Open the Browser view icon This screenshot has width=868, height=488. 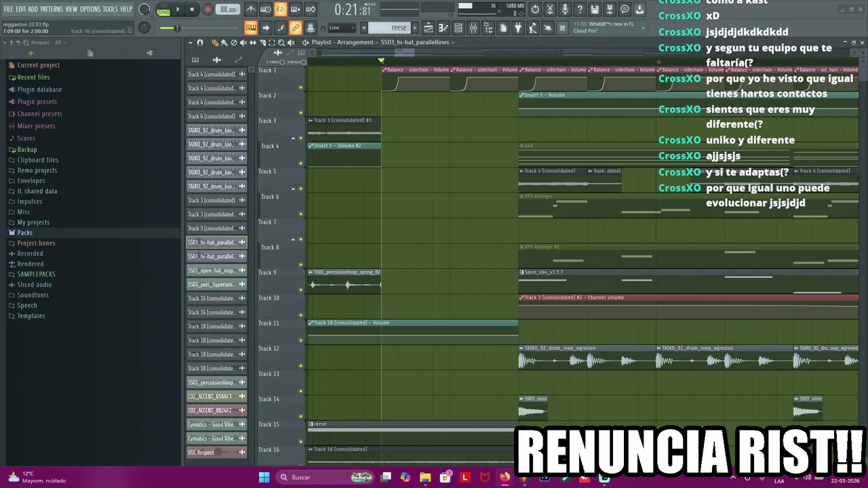click(488, 28)
